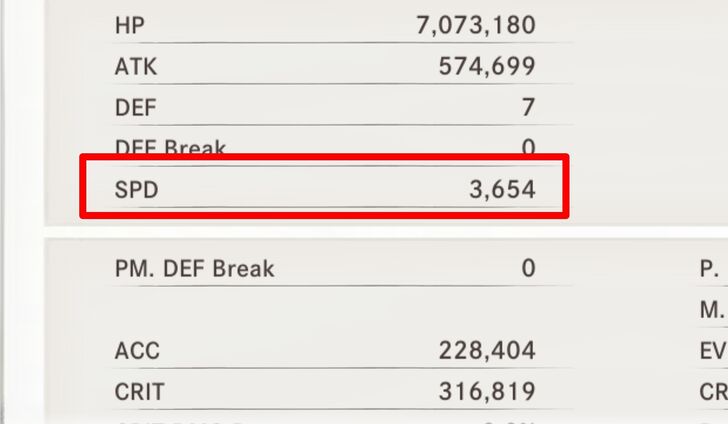728x424 pixels.
Task: Click the CRIT stat label
Action: pyautogui.click(x=141, y=391)
